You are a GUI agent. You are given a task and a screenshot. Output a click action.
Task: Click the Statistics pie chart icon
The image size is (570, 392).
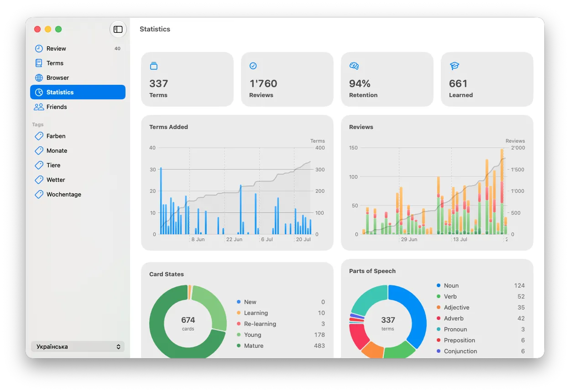click(39, 92)
